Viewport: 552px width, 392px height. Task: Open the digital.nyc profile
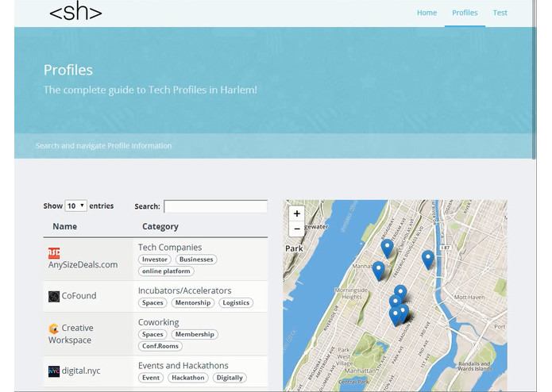pos(81,371)
